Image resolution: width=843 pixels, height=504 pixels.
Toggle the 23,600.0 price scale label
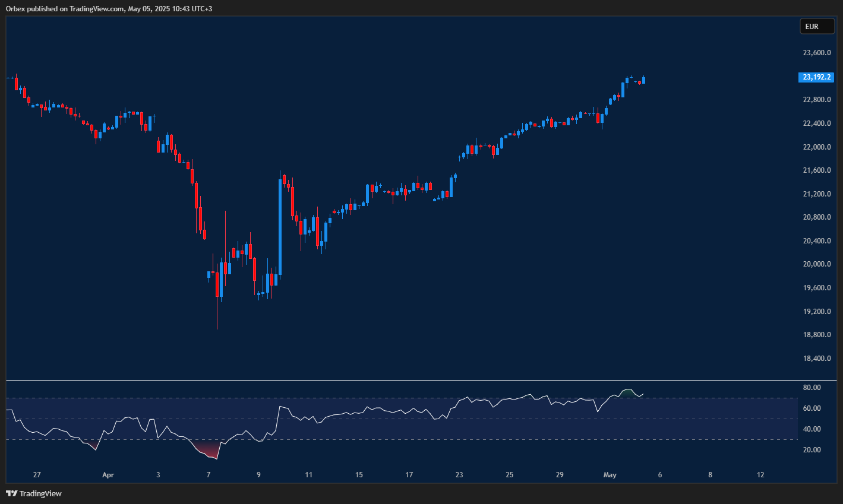pyautogui.click(x=816, y=52)
